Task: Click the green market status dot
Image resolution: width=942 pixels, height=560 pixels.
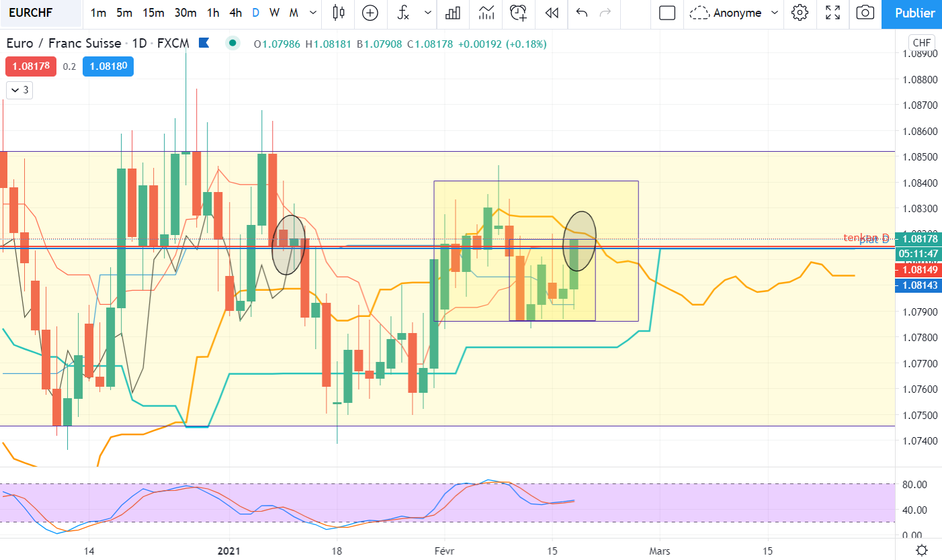Action: [232, 44]
